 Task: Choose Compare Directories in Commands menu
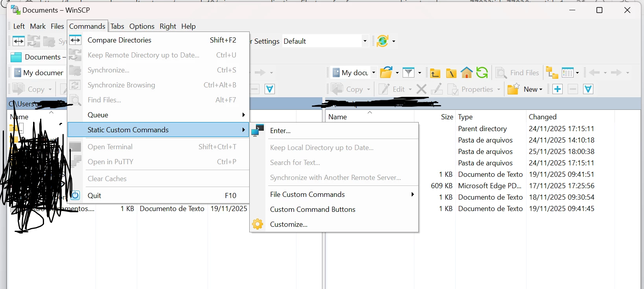pyautogui.click(x=158, y=40)
